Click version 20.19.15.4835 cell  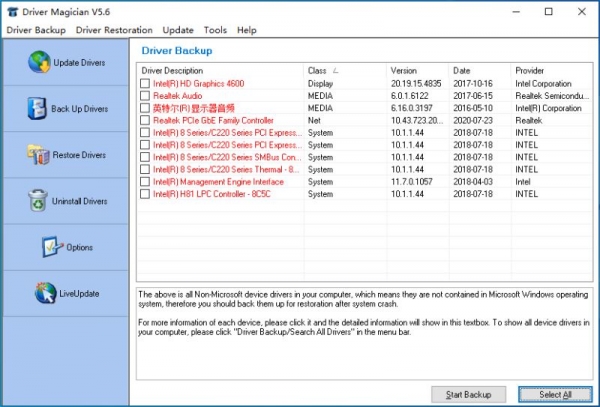pos(416,83)
